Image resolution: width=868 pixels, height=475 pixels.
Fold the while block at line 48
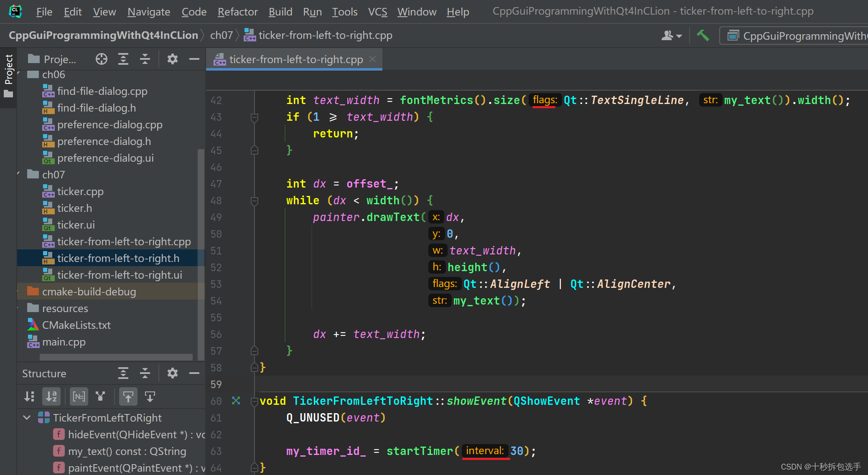pyautogui.click(x=254, y=201)
